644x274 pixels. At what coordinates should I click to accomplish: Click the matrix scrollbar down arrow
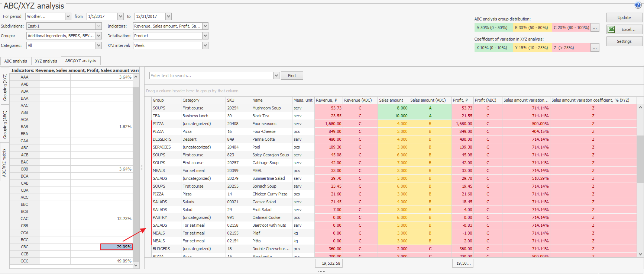[136, 265]
